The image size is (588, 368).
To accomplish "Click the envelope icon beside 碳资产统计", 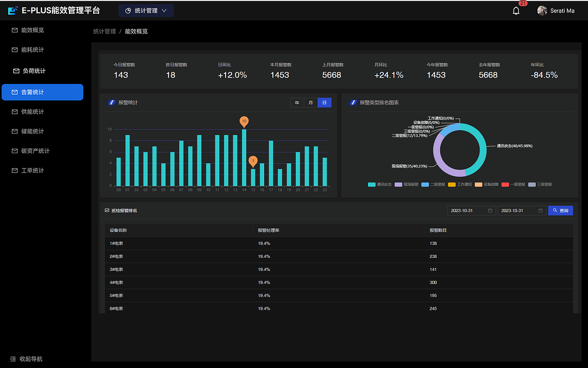I will (x=15, y=151).
